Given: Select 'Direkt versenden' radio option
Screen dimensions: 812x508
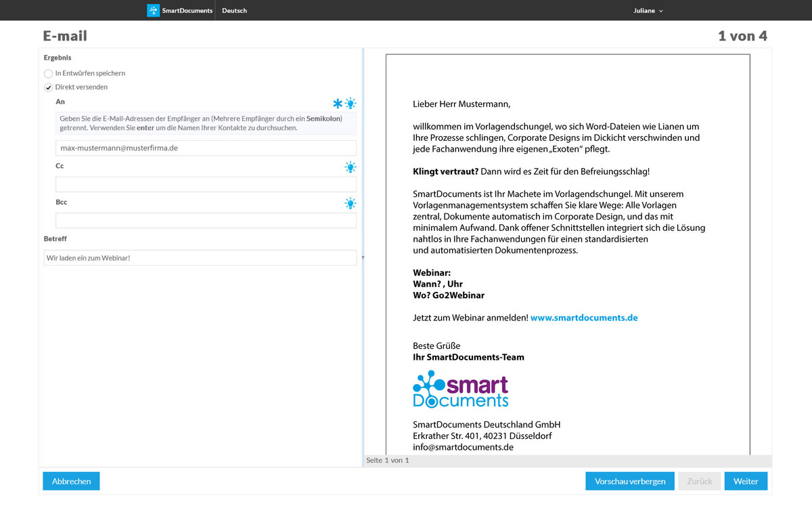Looking at the screenshot, I should [48, 87].
